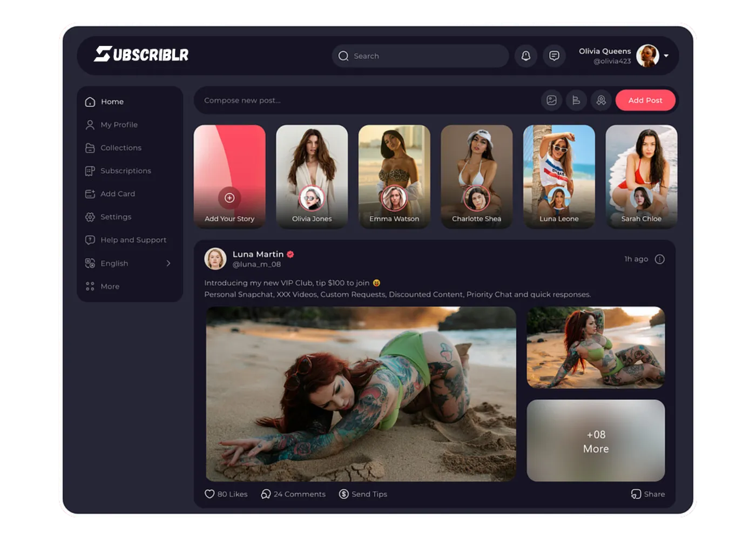Click the badge icon beside Add Post
This screenshot has height=540, width=756.
tap(601, 100)
